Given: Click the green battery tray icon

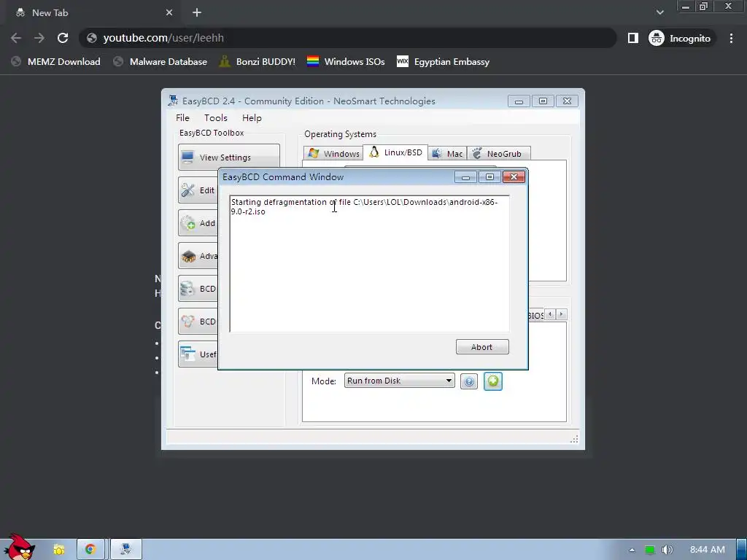Looking at the screenshot, I should (x=650, y=550).
